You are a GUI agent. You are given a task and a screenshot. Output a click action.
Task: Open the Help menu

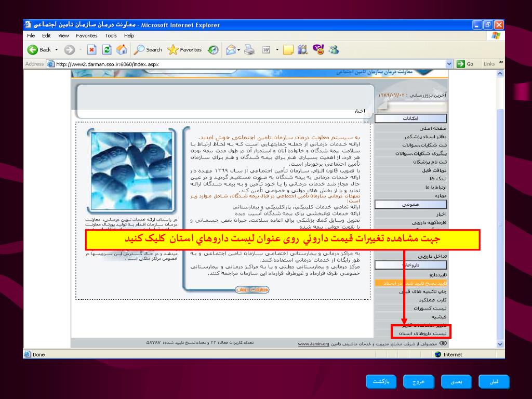click(129, 36)
